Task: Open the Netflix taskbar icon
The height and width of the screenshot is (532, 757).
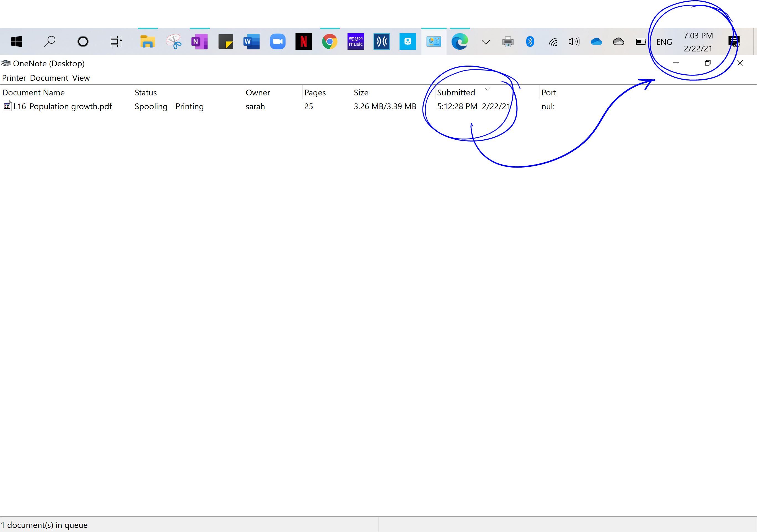Action: click(x=303, y=41)
